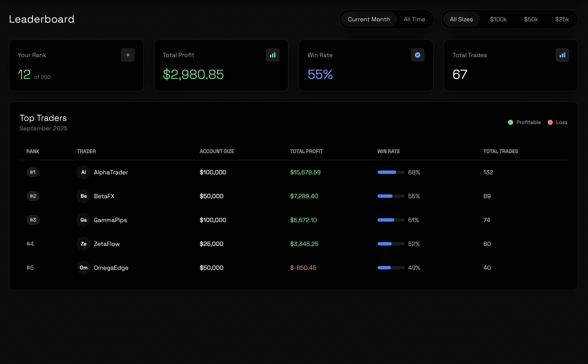Click the #2 rank badge
Viewport: 588px width, 364px height.
pos(33,196)
